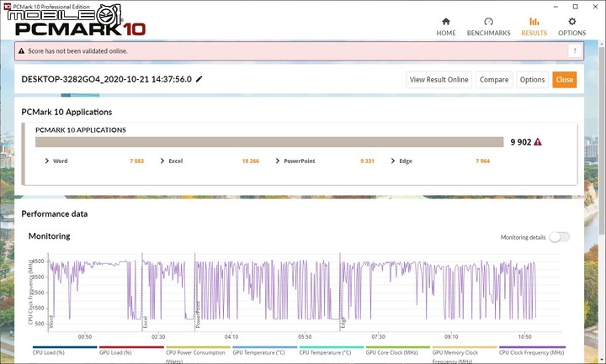Click the red warning triangle beside score 9 902
Image resolution: width=606 pixels, height=364 pixels.
[x=538, y=142]
